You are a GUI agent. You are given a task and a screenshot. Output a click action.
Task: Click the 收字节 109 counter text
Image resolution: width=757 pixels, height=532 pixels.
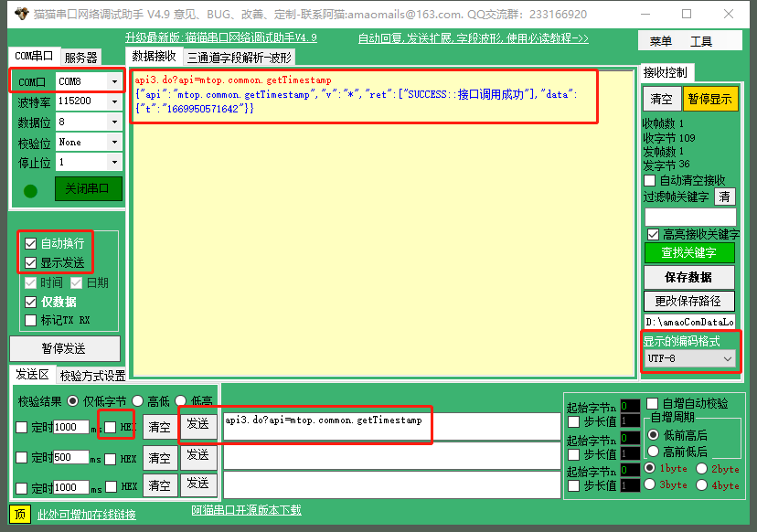pyautogui.click(x=669, y=139)
